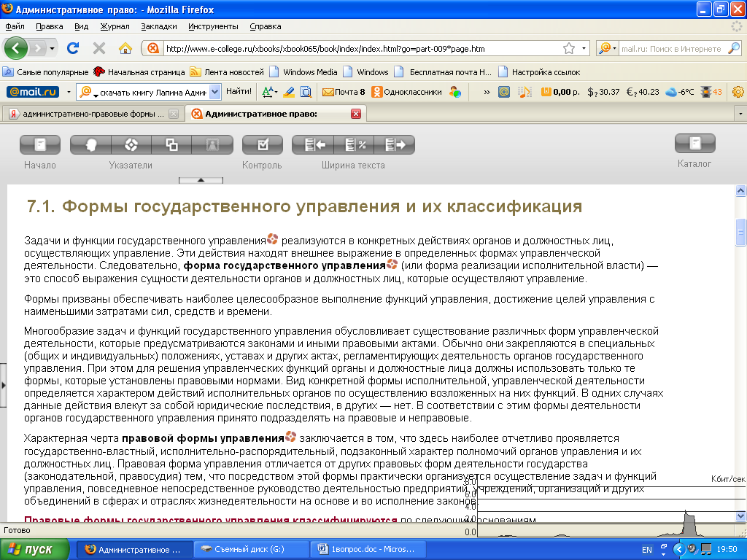Open the music notes toolbar icon

(525, 92)
